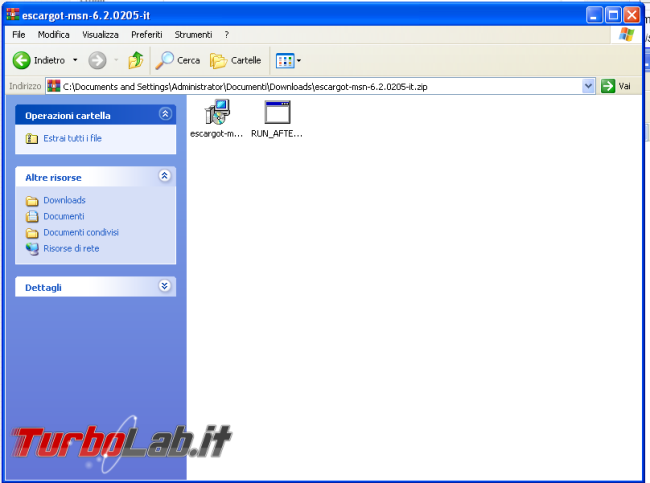Open the Cerca search pane
This screenshot has width=650, height=483.
click(178, 61)
